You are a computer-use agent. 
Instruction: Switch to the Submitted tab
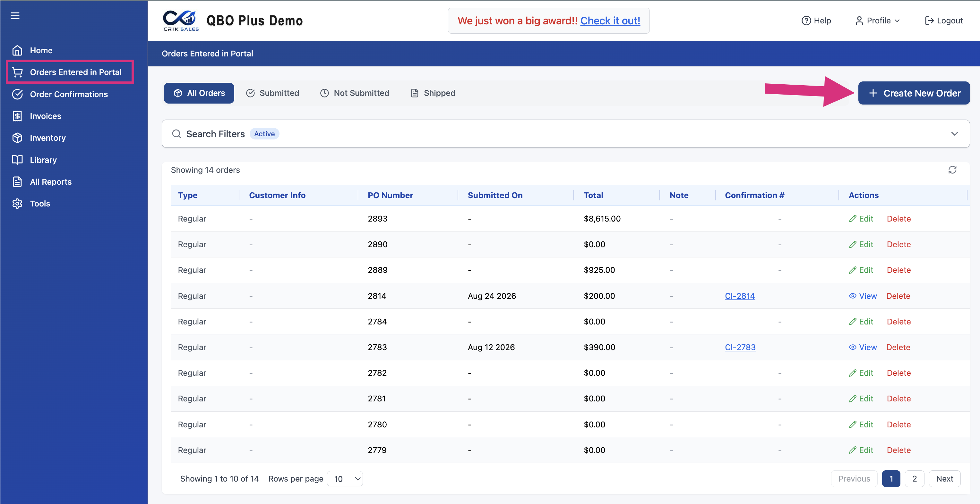[x=272, y=93]
